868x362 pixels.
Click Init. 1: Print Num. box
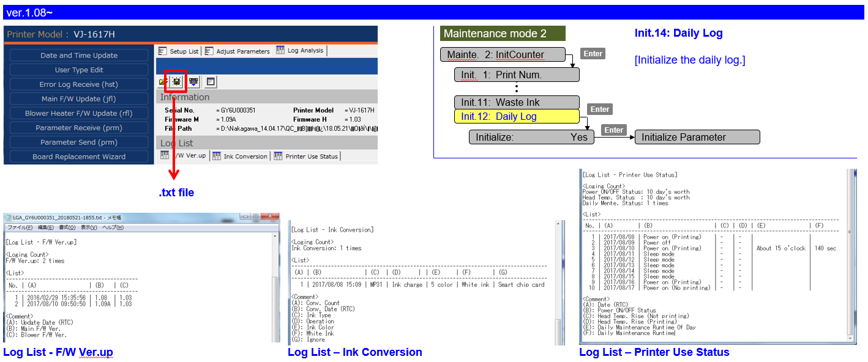[x=517, y=75]
